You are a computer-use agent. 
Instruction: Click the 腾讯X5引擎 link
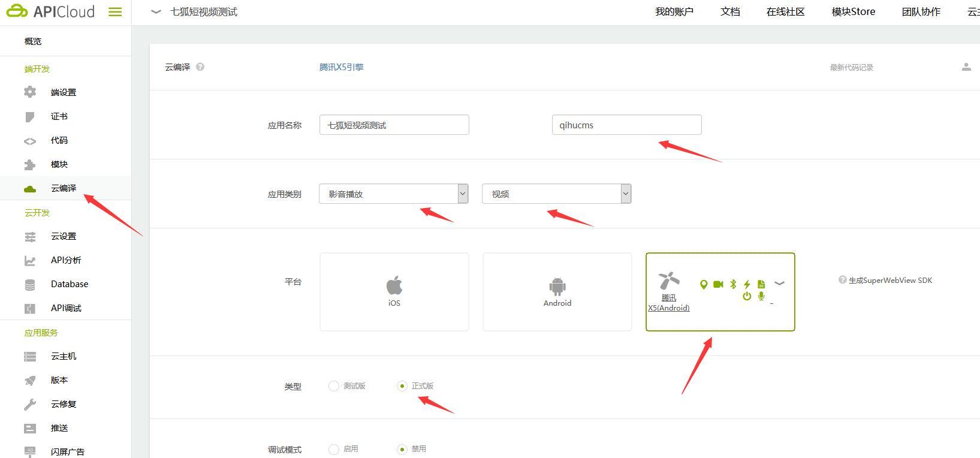pos(342,67)
